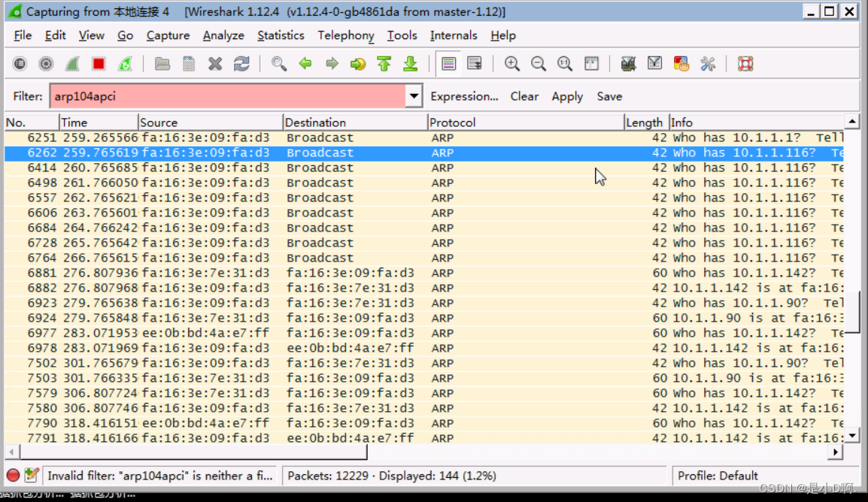
Task: Open the capture interfaces list
Action: coord(20,64)
